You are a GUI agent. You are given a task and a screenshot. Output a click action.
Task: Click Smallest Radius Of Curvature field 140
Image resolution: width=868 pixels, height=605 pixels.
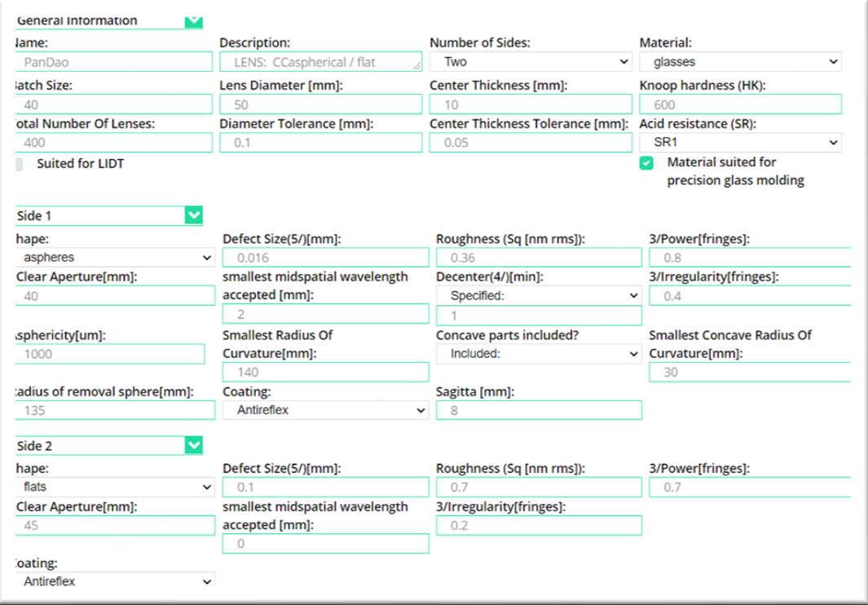[x=325, y=372]
